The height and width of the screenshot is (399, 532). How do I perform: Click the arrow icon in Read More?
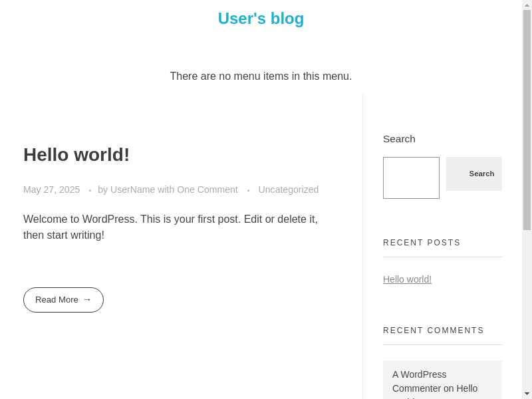[x=87, y=299]
